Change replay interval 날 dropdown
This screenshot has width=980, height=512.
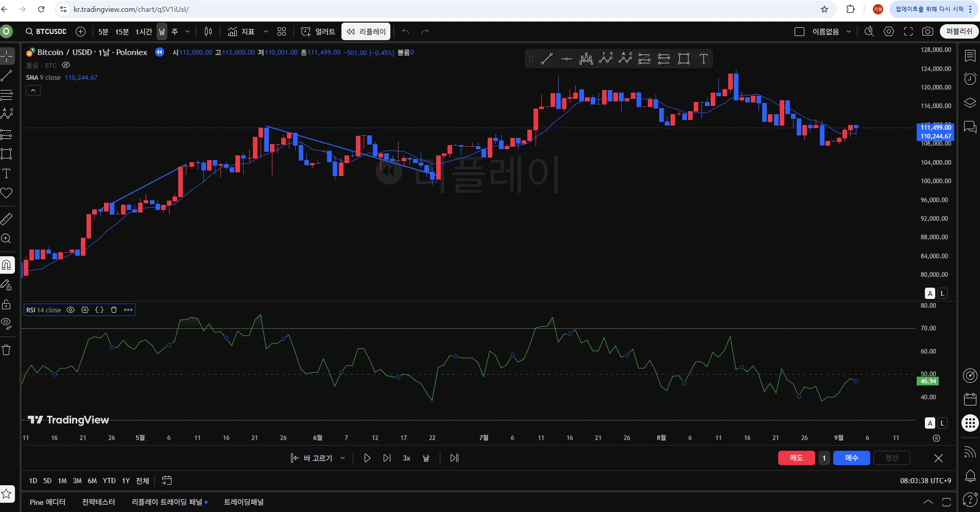pyautogui.click(x=426, y=458)
